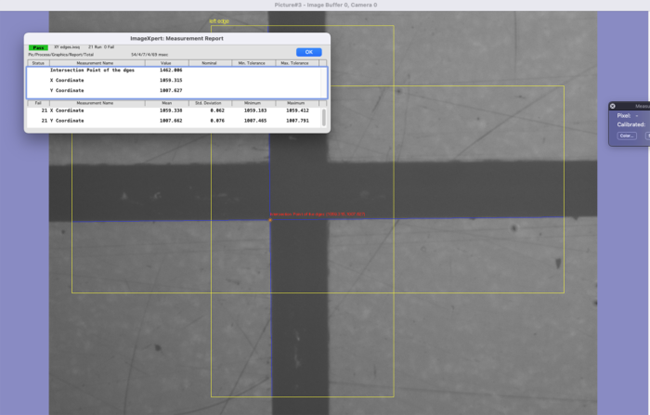Click value 1462.006 in report
Image resolution: width=650 pixels, height=415 pixels.
[171, 70]
